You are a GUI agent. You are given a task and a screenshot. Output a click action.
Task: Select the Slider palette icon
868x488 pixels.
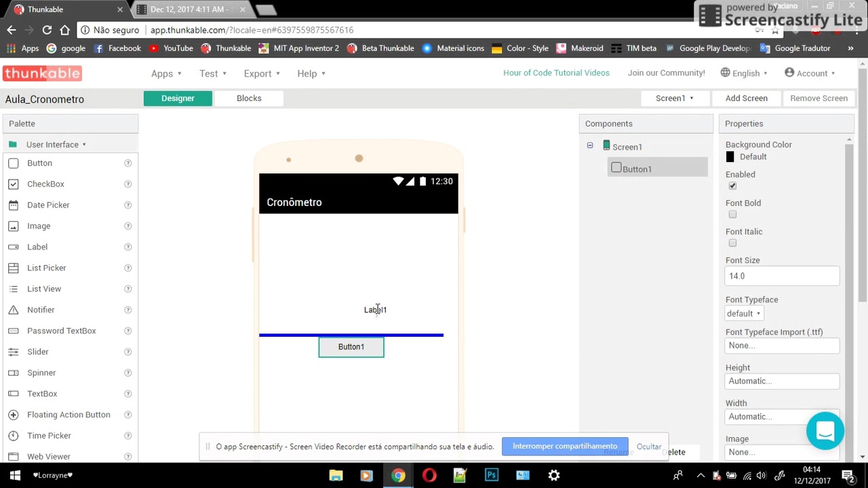[x=13, y=352]
